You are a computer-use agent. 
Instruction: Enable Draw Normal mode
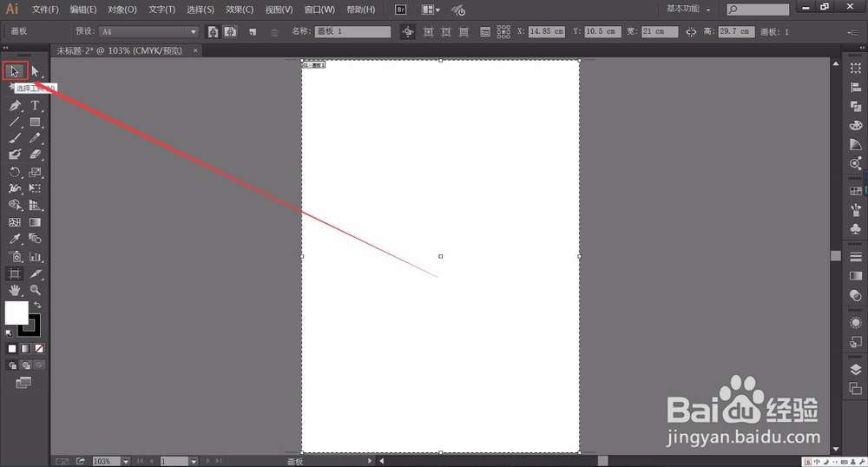pos(12,365)
